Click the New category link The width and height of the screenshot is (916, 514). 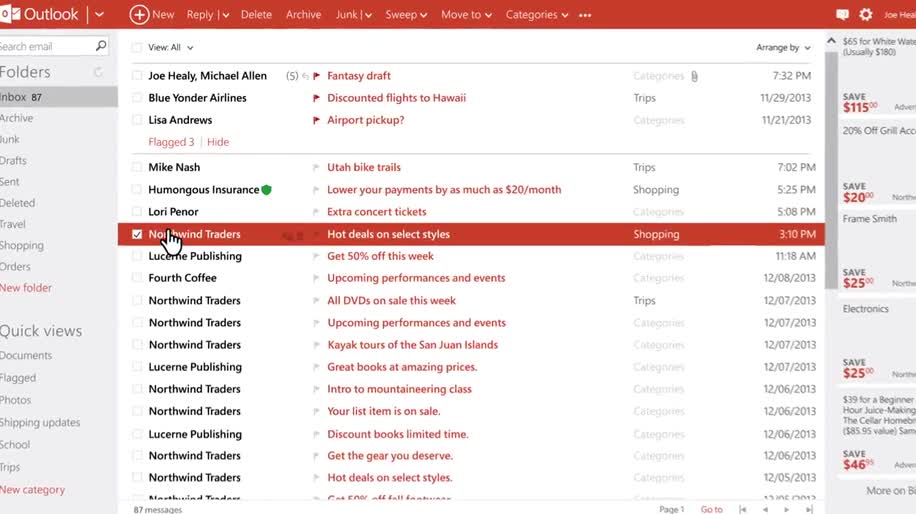[33, 489]
